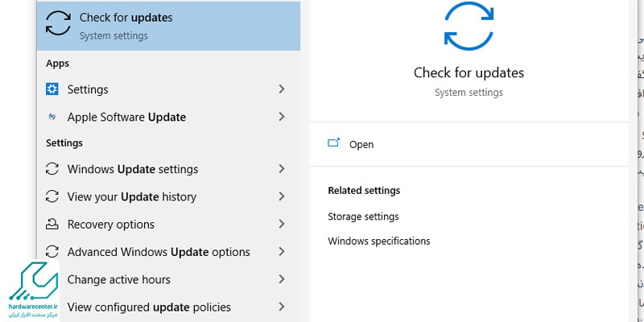Expand the Apple Software Update chevron
This screenshot has height=322, width=644.
[x=281, y=117]
